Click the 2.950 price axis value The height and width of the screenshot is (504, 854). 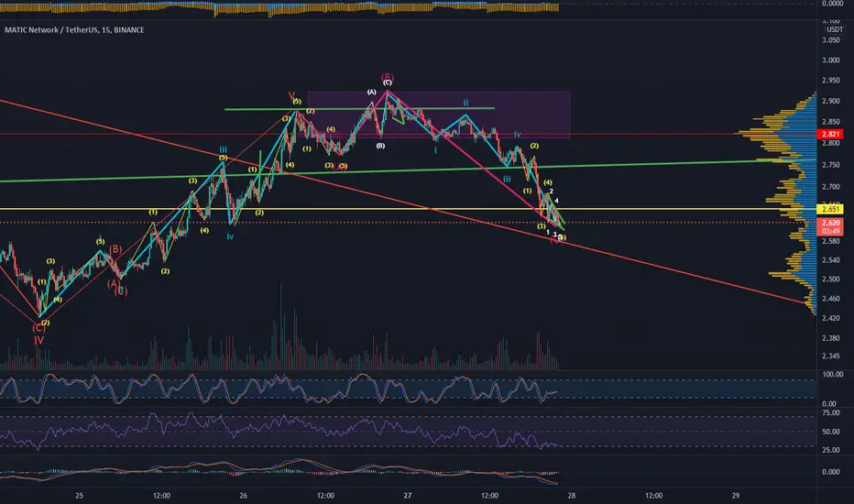tap(830, 81)
